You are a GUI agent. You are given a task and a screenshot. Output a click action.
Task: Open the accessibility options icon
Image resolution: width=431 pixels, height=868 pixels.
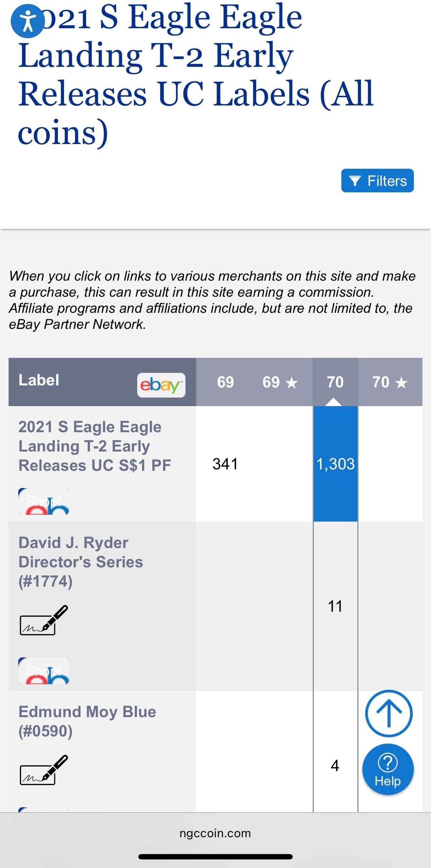[28, 21]
